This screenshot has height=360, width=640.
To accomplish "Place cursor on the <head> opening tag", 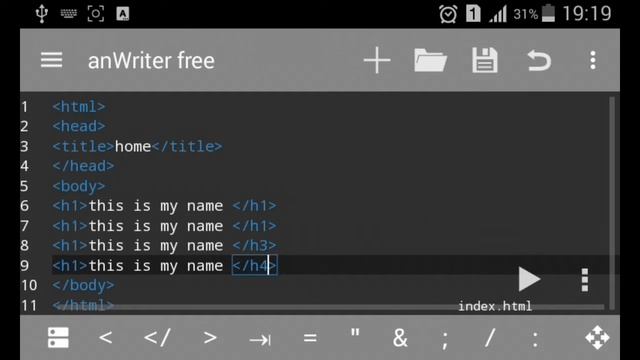I will coord(78,127).
